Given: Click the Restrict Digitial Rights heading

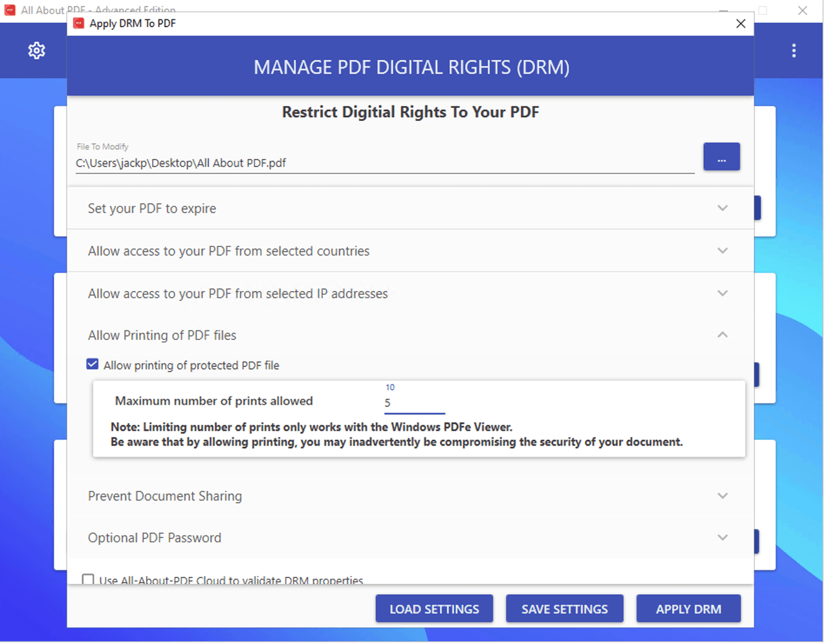Looking at the screenshot, I should (x=410, y=112).
